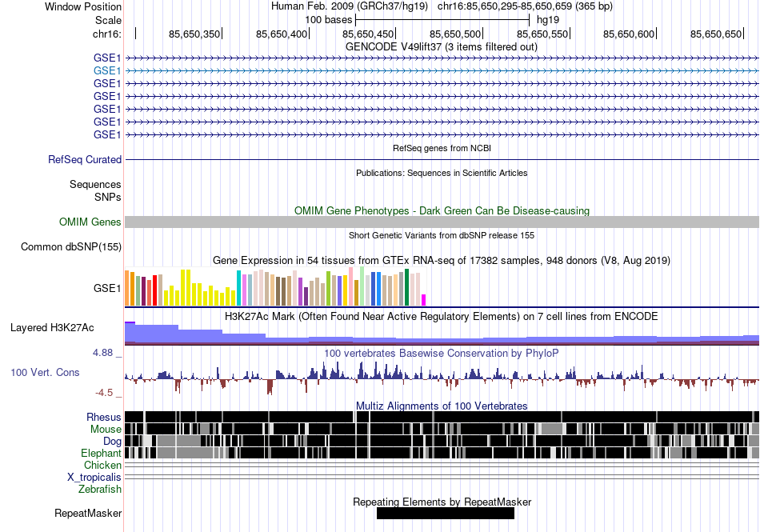The height and width of the screenshot is (532, 760).
Task: Click the Rhesus species label
Action: point(104,417)
